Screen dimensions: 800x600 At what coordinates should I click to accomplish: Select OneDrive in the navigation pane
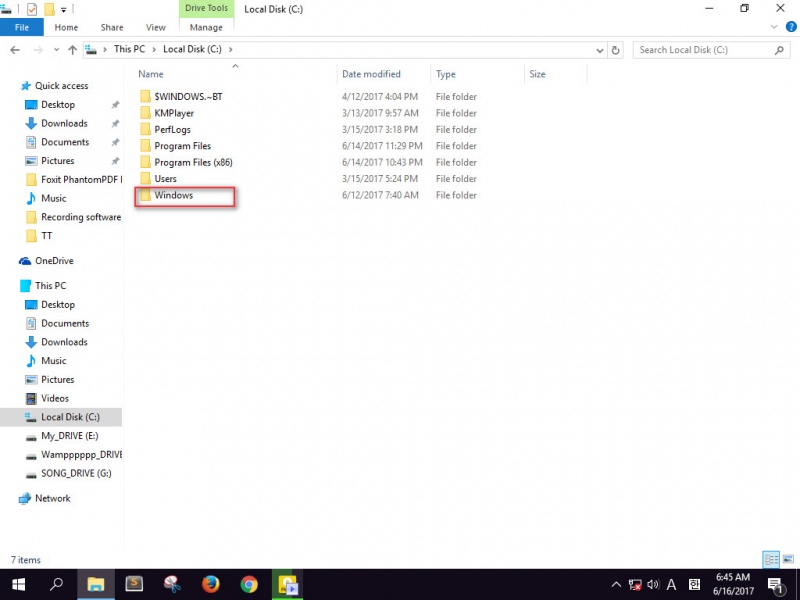tap(54, 261)
